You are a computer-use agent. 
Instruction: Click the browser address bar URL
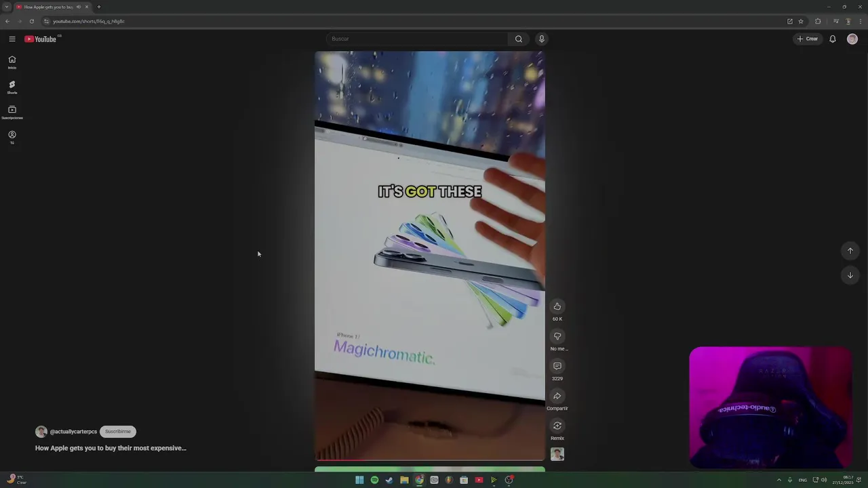pos(89,21)
